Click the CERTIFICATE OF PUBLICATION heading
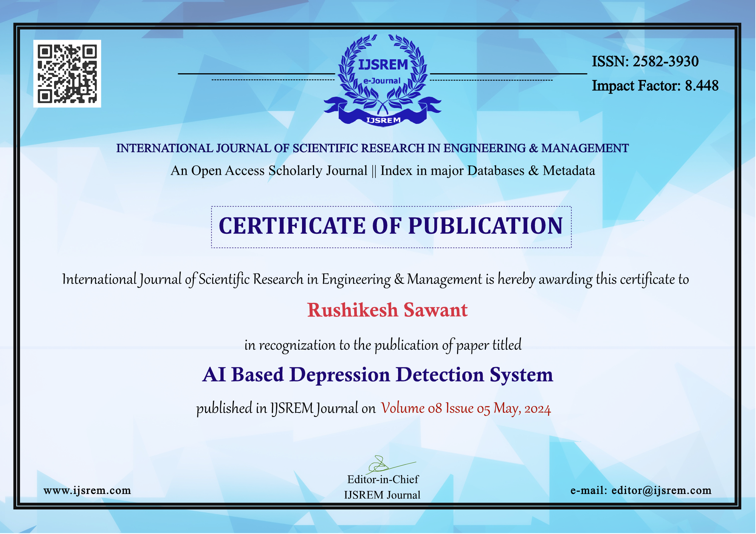 391,226
